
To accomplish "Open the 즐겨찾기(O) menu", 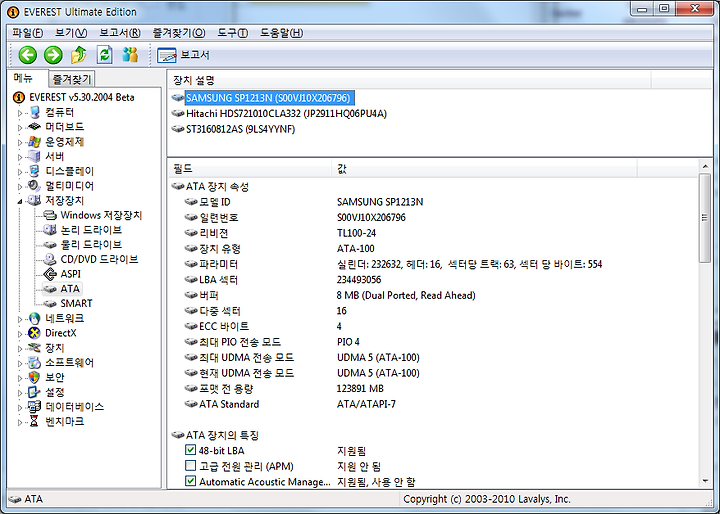I will [179, 33].
